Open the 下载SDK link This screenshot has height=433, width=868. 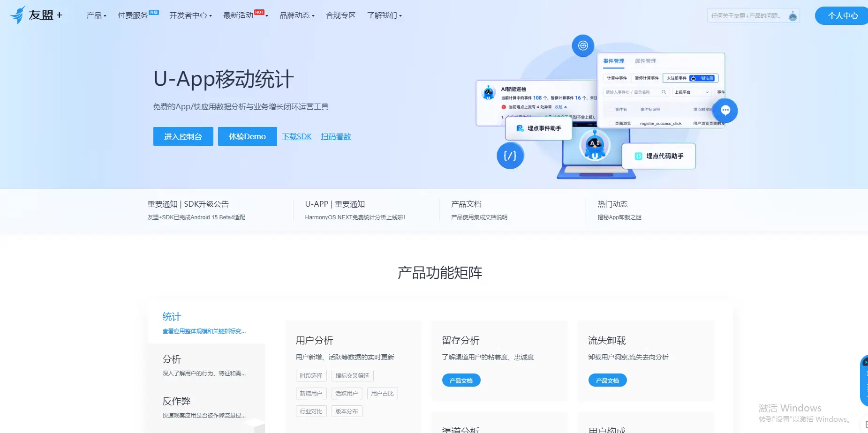pos(297,136)
